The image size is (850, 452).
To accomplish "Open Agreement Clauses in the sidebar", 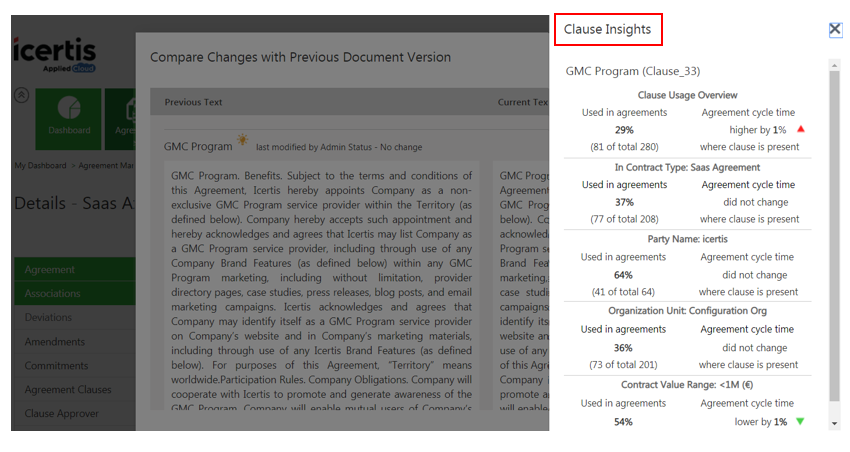I will click(68, 390).
